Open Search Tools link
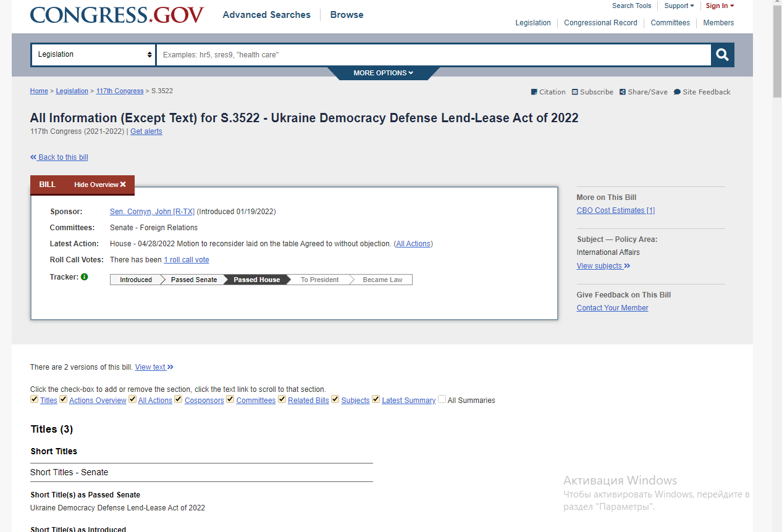Screen dimensions: 782x532 tap(631, 6)
